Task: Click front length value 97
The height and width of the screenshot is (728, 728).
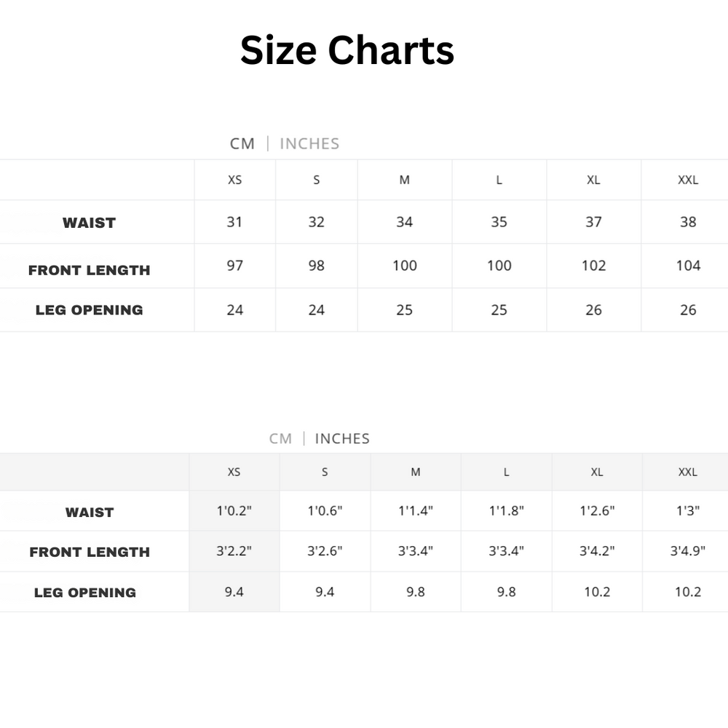Action: (234, 266)
